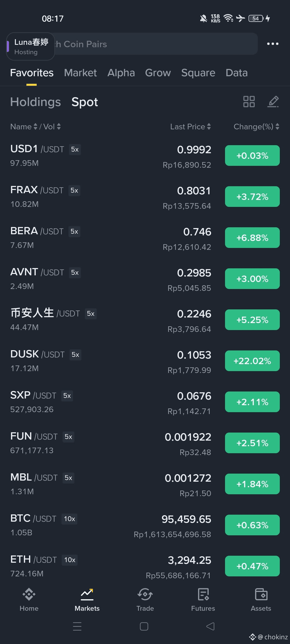Open the ETH/USDT pair row
Viewport: 290px width, 644px height.
145,566
